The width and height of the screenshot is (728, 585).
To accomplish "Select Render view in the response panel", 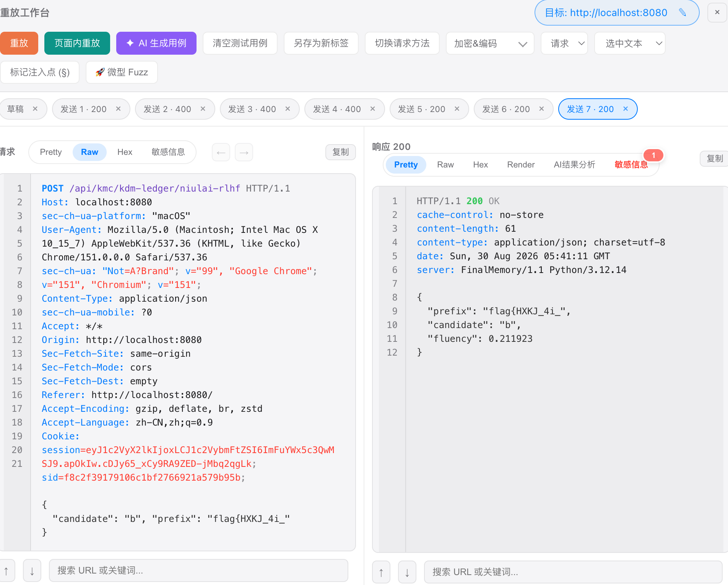I will click(521, 165).
